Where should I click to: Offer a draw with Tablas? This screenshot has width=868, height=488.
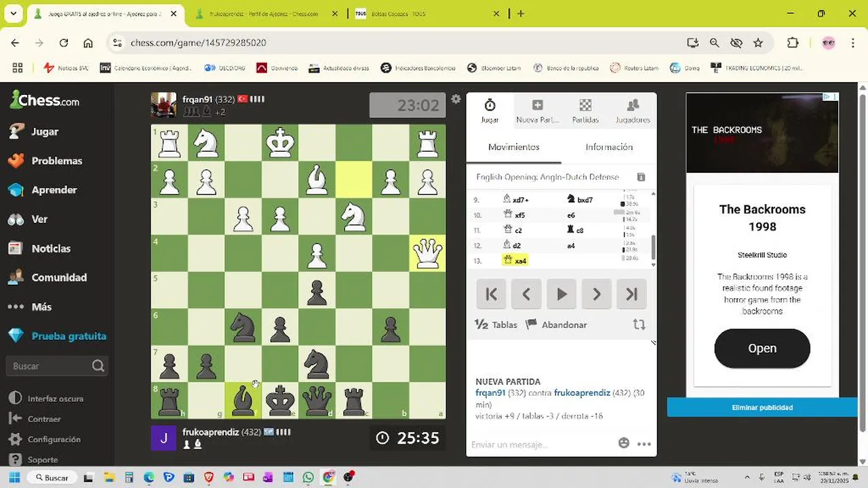click(x=496, y=325)
